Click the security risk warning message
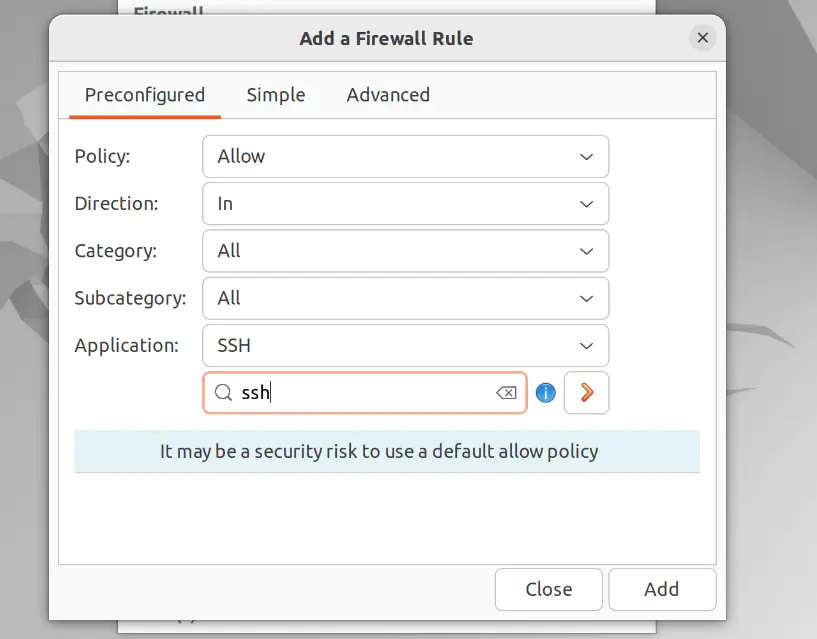The height and width of the screenshot is (639, 817). point(379,451)
